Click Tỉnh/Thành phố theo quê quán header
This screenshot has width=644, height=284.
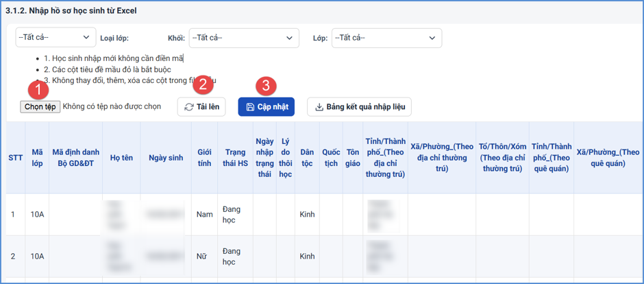point(552,158)
